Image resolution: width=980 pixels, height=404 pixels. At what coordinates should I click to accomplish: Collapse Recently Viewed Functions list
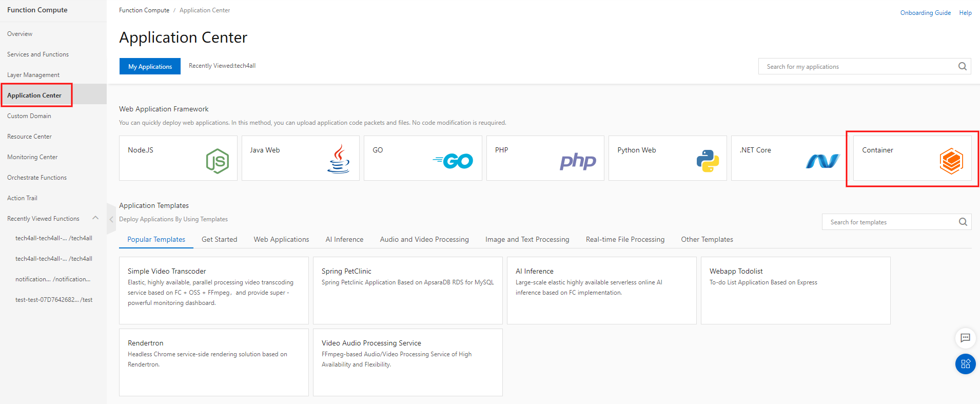[x=95, y=218]
